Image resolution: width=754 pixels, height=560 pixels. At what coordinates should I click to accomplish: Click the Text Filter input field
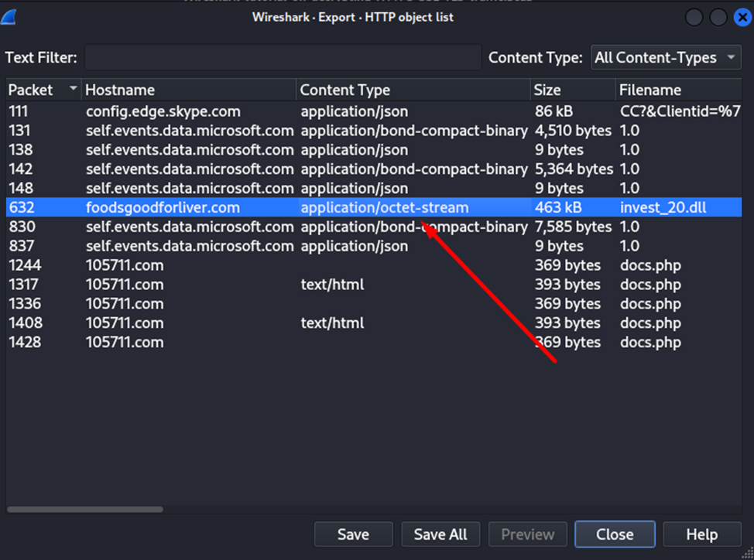pyautogui.click(x=283, y=57)
